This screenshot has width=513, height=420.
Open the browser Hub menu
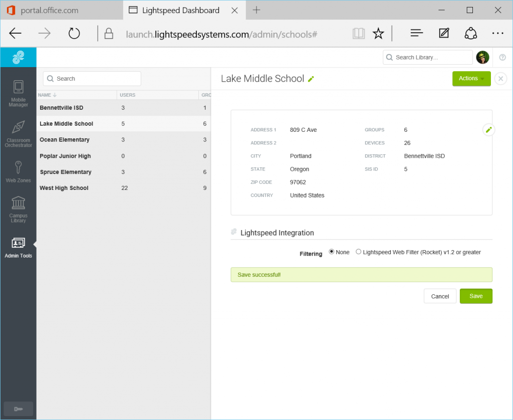pos(417,33)
